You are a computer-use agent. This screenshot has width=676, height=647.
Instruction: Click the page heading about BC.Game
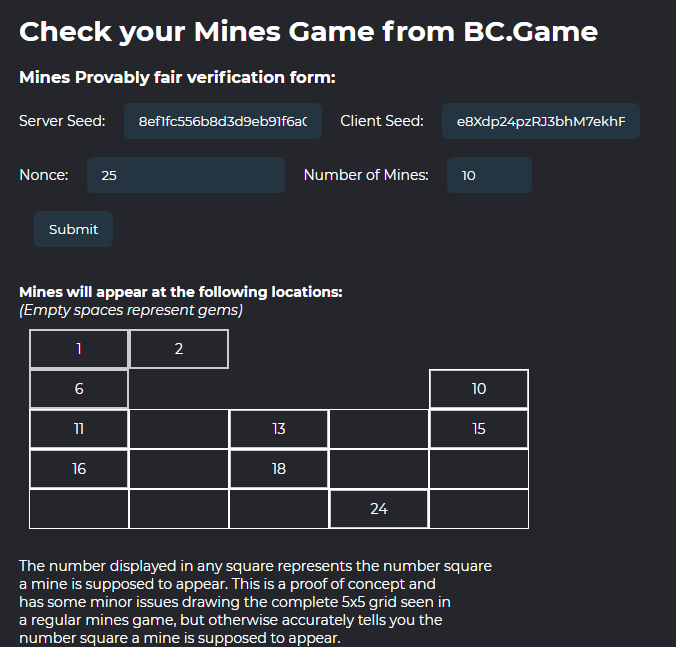[x=308, y=32]
